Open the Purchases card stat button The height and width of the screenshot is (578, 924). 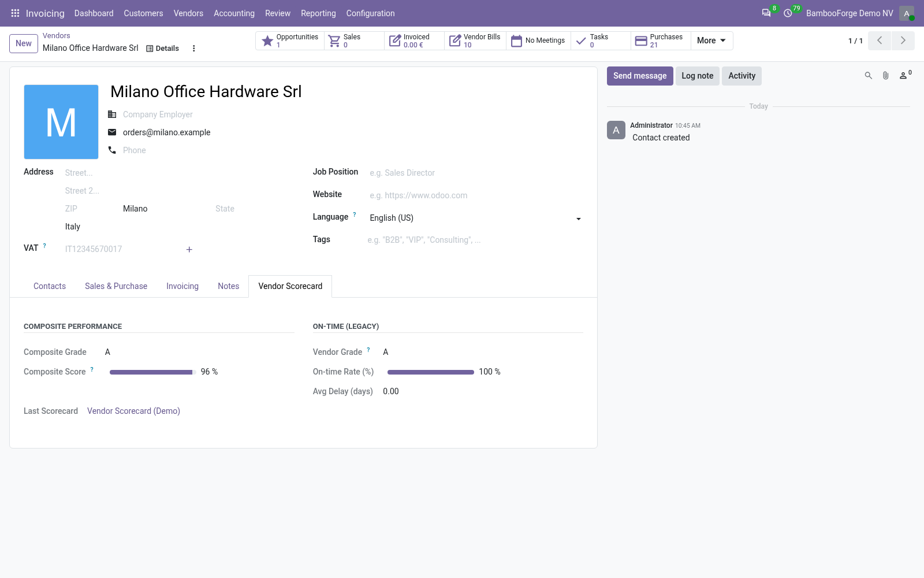click(661, 40)
